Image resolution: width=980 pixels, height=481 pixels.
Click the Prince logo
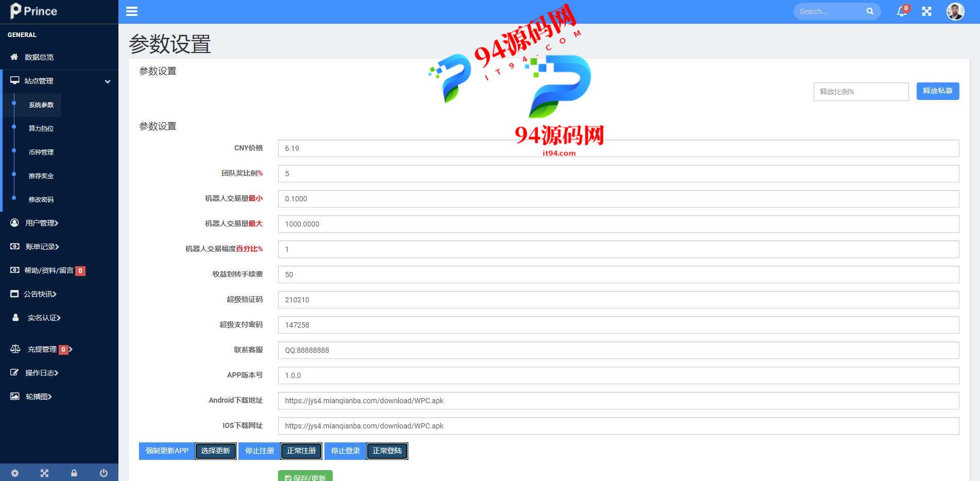click(33, 11)
